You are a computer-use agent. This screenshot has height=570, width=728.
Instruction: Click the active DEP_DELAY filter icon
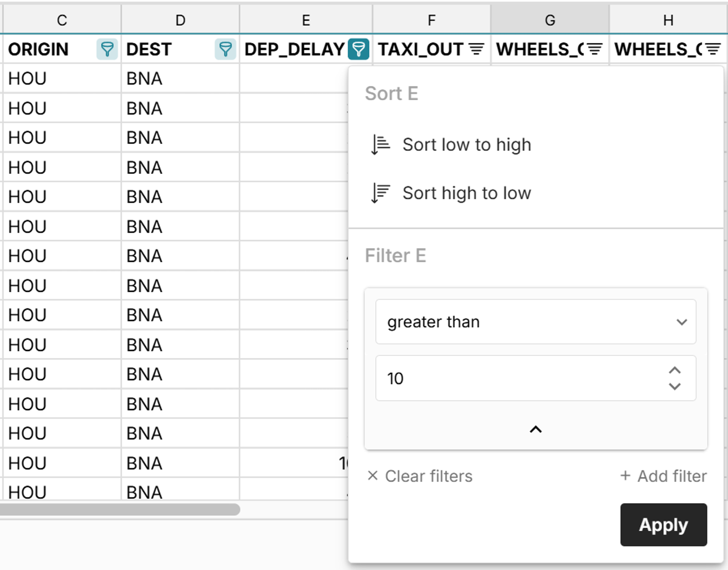coord(358,49)
